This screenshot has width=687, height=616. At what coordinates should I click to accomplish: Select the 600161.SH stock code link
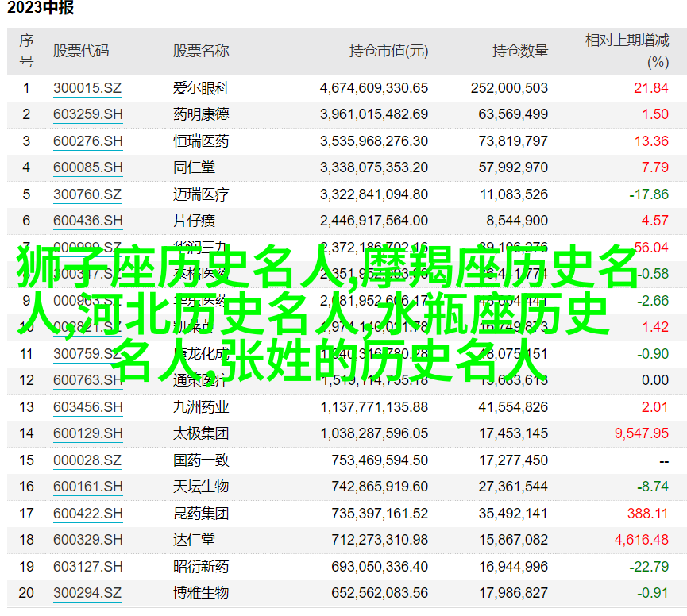tap(88, 487)
